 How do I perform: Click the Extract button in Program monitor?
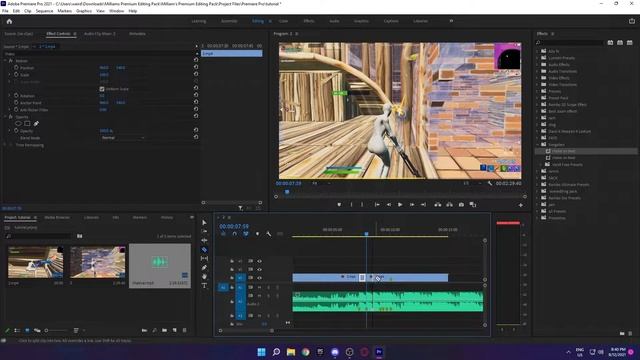[x=449, y=204]
